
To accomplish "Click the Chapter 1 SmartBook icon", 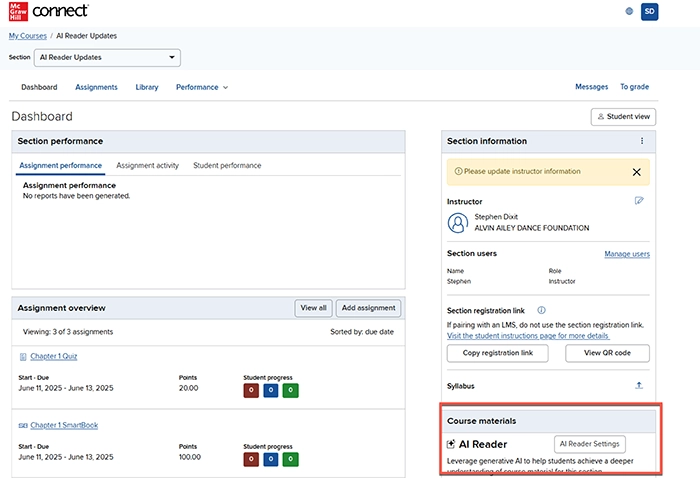I will [23, 425].
